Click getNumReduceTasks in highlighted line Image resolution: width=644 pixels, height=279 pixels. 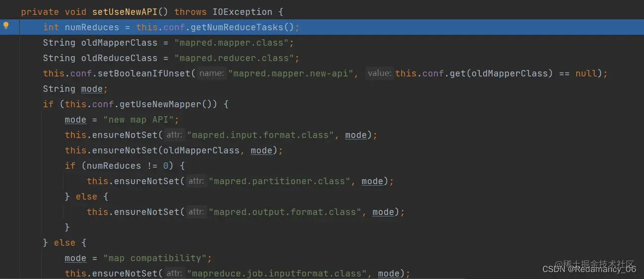(237, 27)
